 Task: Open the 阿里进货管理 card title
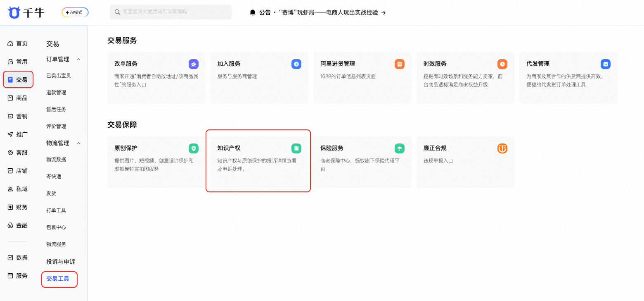[x=338, y=64]
